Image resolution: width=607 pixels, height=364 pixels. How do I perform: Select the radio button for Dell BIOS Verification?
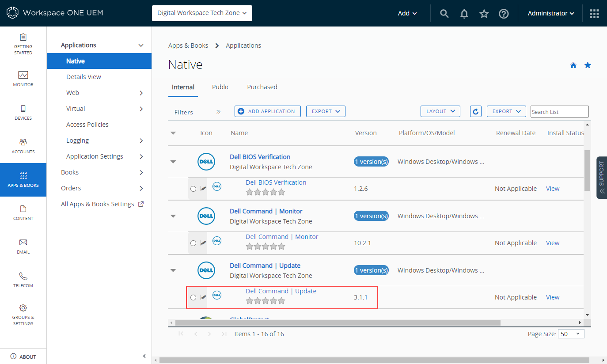pos(193,189)
